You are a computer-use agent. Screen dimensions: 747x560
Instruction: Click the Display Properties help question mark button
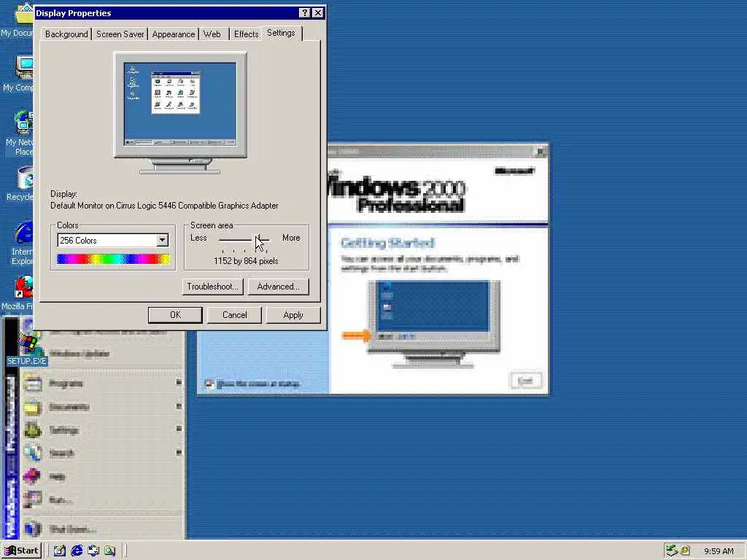305,13
